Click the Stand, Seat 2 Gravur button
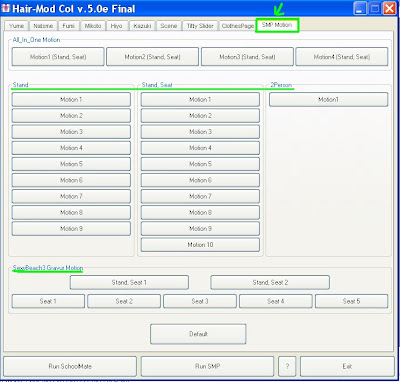The image size is (400, 382). [x=270, y=282]
